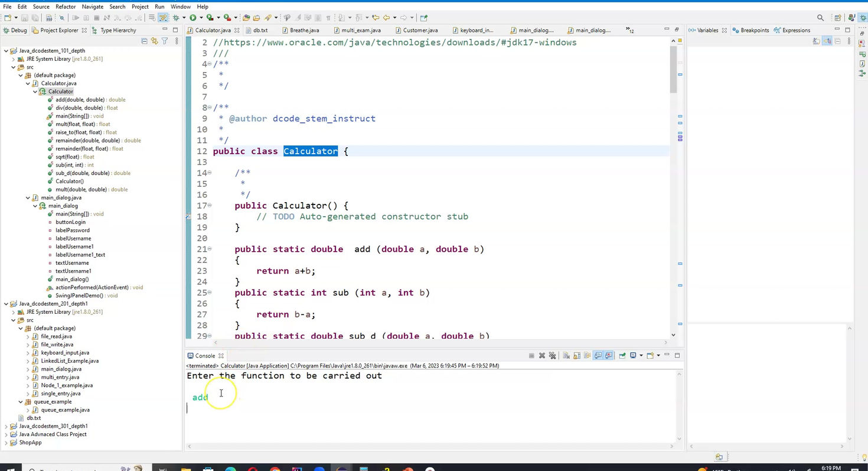Close the Calculator.java editor tab
This screenshot has width=868, height=471.
click(237, 30)
